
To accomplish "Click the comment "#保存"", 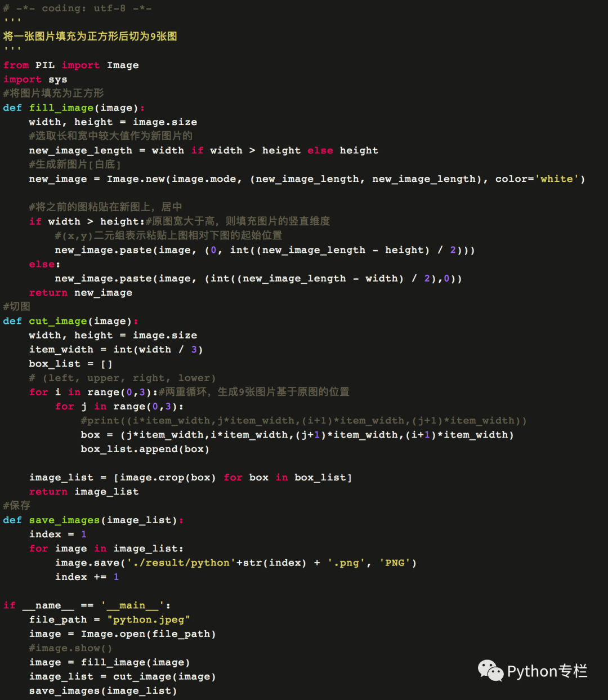I will tap(16, 506).
